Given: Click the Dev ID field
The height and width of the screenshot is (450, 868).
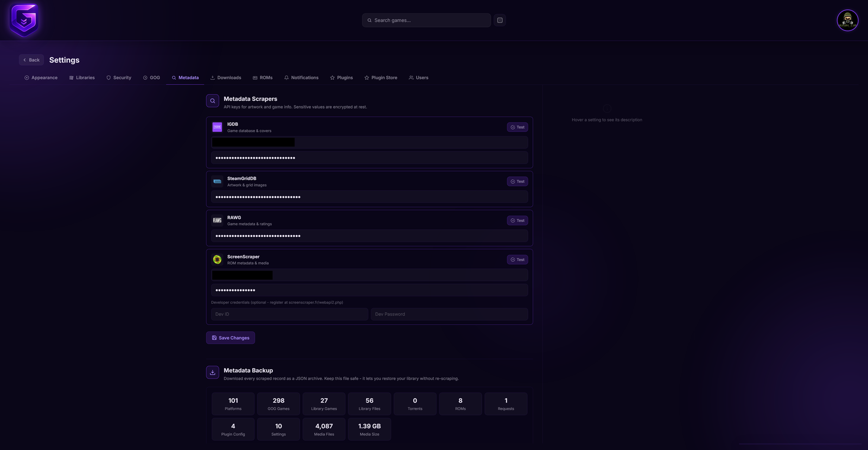Looking at the screenshot, I should click(290, 314).
